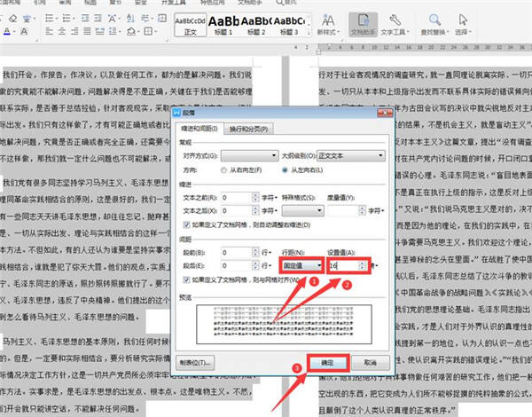Open the 特色应用 ribbon tab

[212, 3]
